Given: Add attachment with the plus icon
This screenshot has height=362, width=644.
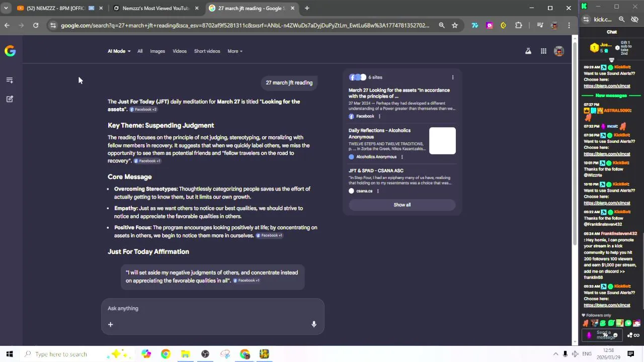Looking at the screenshot, I should point(110,324).
